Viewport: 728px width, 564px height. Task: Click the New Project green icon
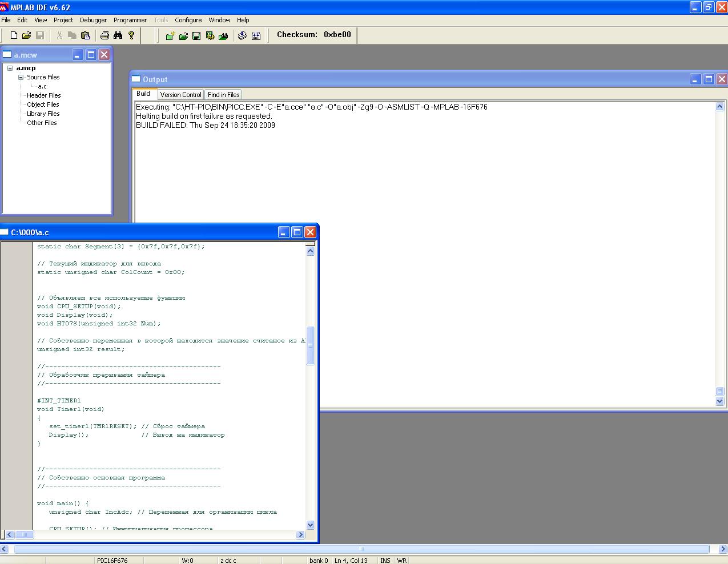click(x=170, y=36)
